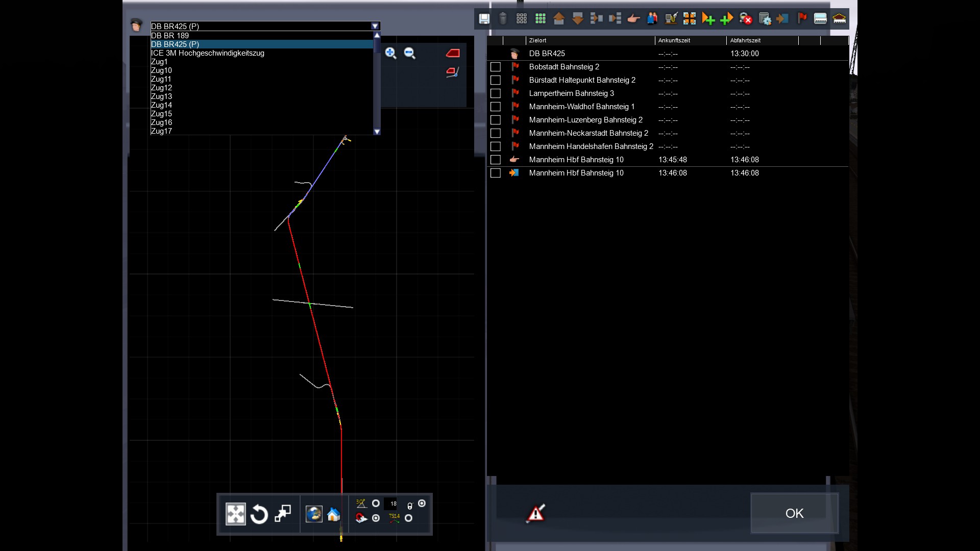980x551 pixels.
Task: Click the move instruction up arrow icon
Action: coord(559,19)
